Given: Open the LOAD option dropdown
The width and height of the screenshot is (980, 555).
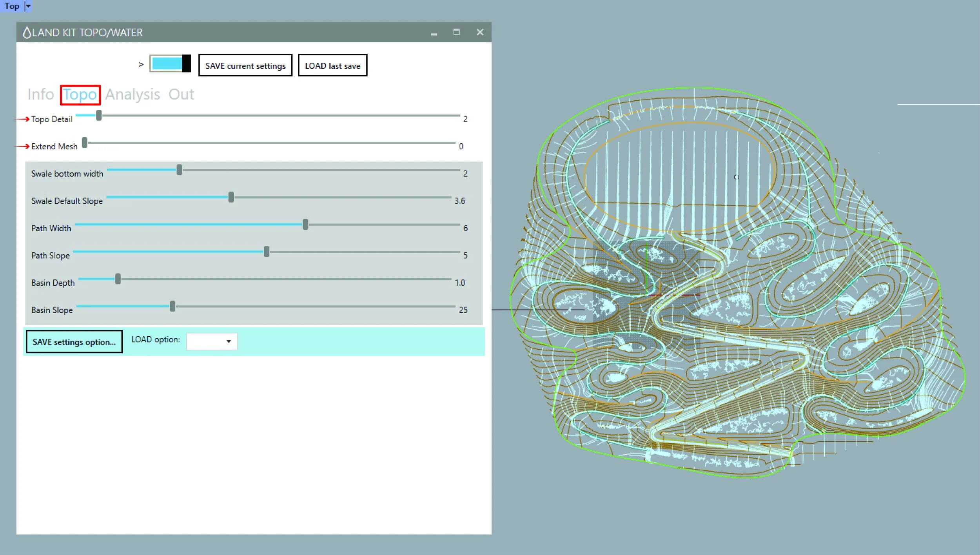Looking at the screenshot, I should [212, 341].
